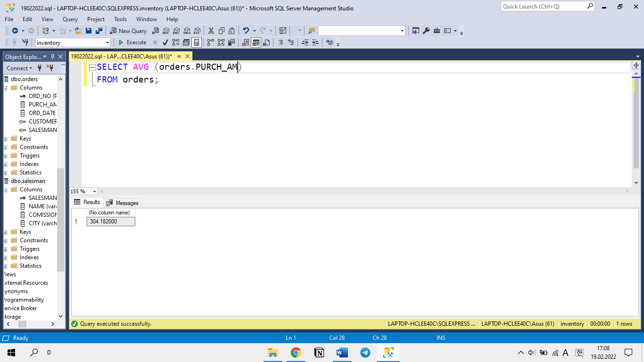Viewport: 644px width, 362px height.
Task: Toggle Include Actual Execution Plan
Action: click(210, 42)
